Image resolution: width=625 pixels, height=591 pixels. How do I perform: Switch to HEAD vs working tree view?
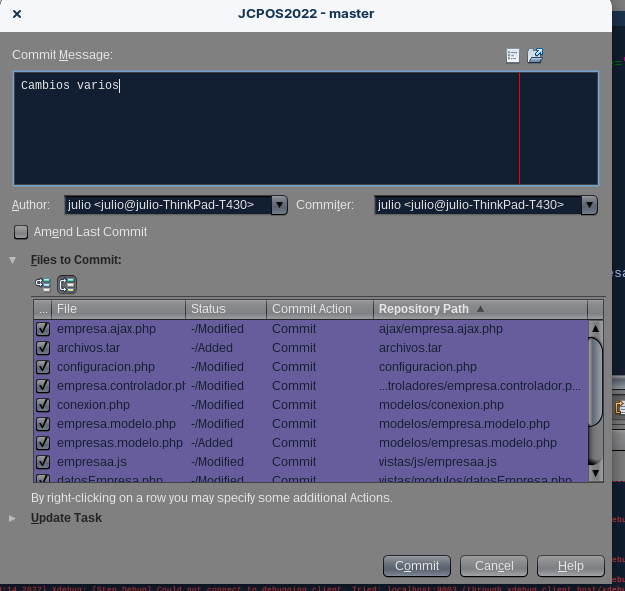click(43, 284)
